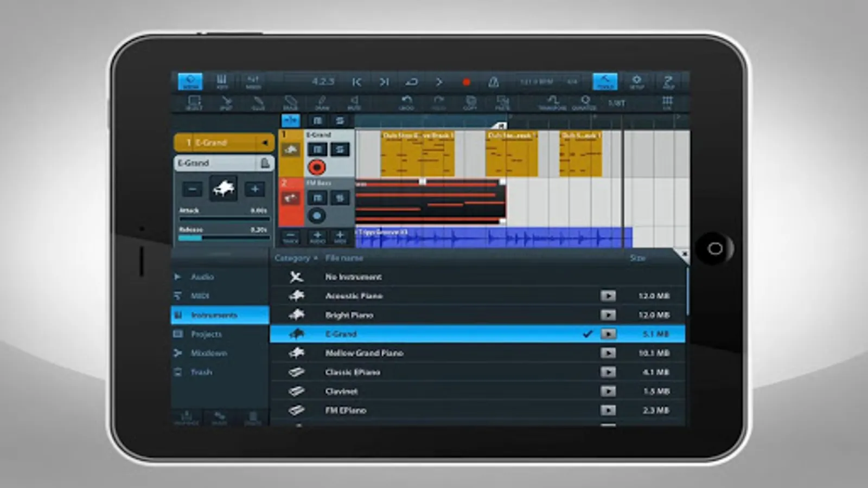Screen dimensions: 868x488
Task: Open the Projects category
Action: pos(206,334)
